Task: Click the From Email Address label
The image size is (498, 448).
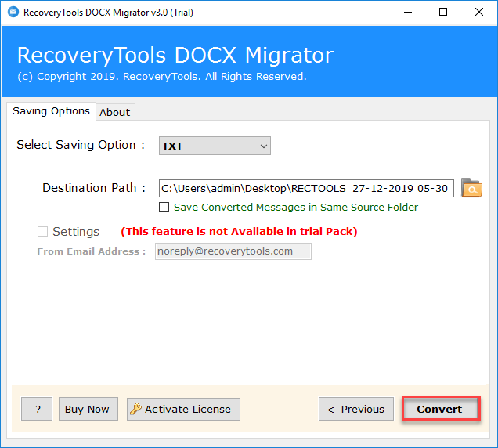Action: point(92,251)
